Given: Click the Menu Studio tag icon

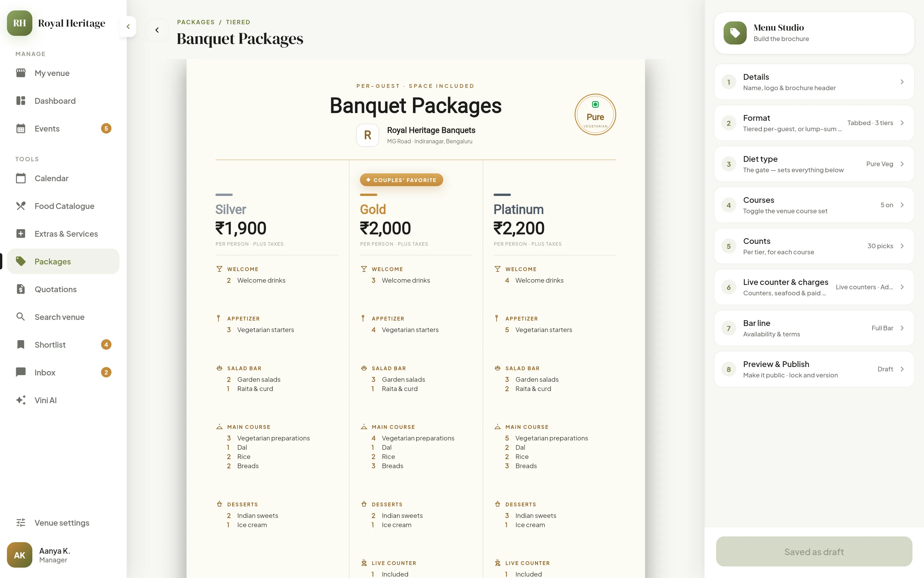Looking at the screenshot, I should pos(735,33).
